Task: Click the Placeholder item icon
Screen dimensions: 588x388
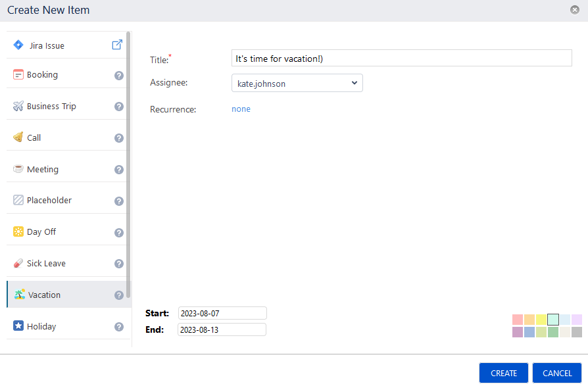Action: coord(18,199)
